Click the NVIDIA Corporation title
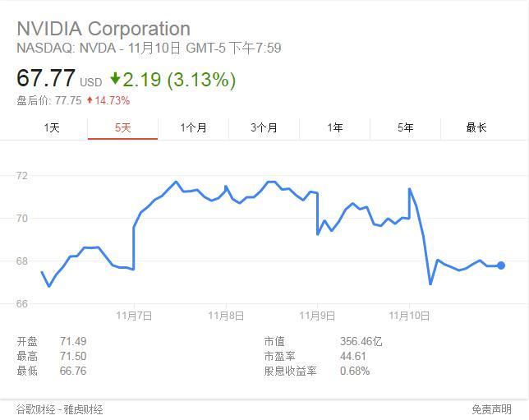 [x=103, y=29]
